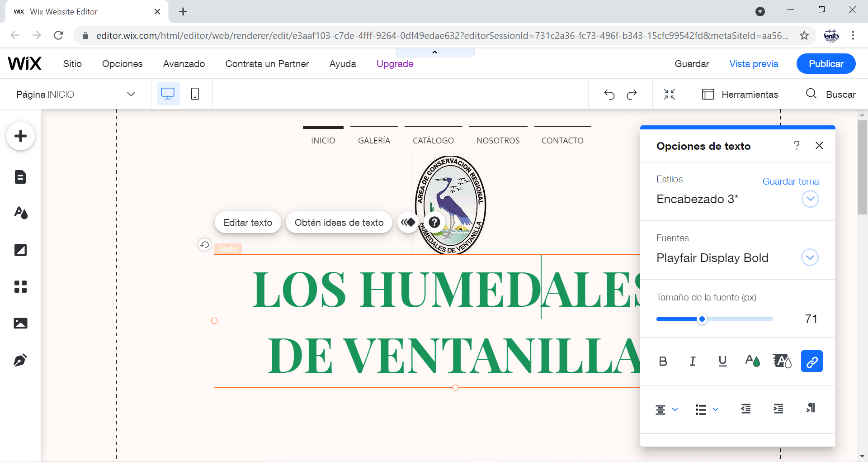
Task: Open the site design theme icon
Action: click(20, 213)
